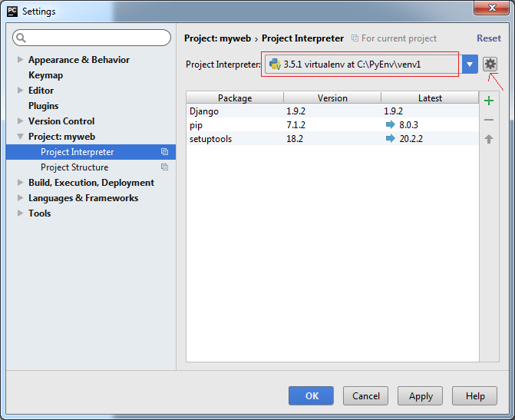This screenshot has height=420, width=515.
Task: Click the PyCharm logo in title bar
Action: [12, 12]
